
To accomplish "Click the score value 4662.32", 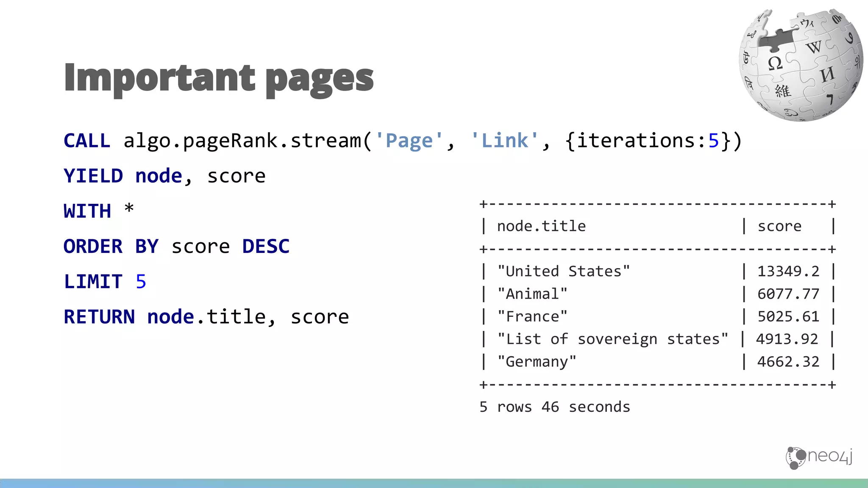I will (x=788, y=362).
